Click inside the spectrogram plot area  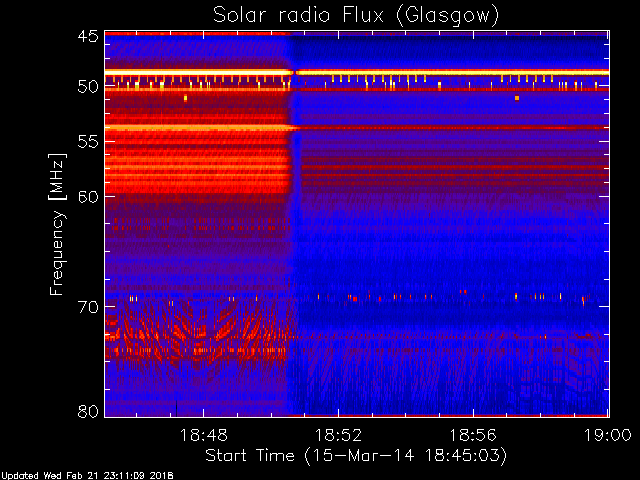(357, 224)
